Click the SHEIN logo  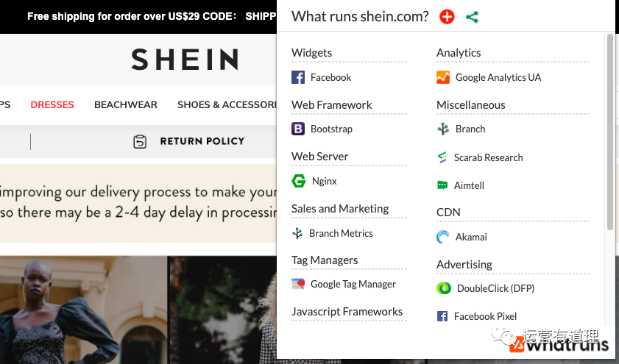pyautogui.click(x=185, y=60)
